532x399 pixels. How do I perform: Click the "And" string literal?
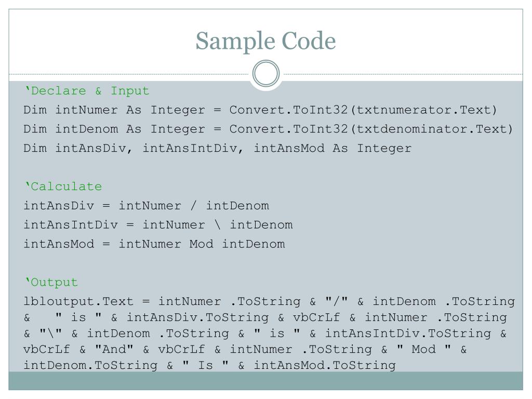tap(114, 349)
